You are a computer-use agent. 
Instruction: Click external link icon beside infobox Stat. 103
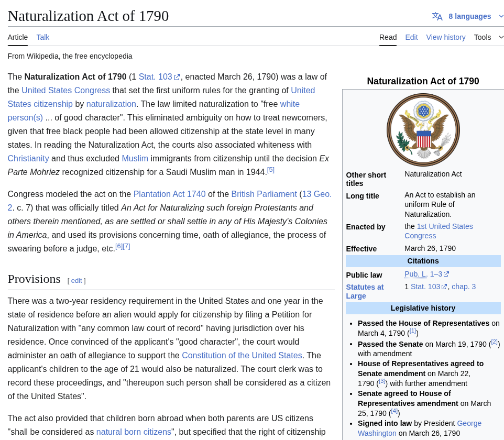444,287
